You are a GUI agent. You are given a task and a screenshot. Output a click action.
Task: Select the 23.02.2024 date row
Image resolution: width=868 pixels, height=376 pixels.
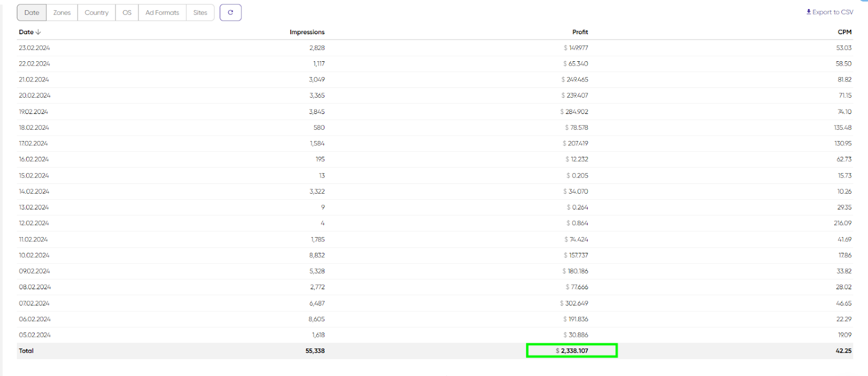pos(35,48)
